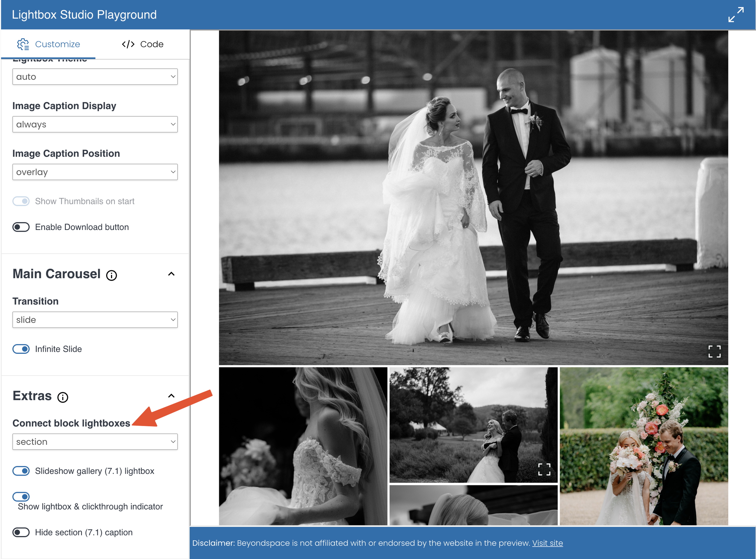Click the Code brackets icon
The width and height of the screenshot is (756, 559).
tap(128, 44)
